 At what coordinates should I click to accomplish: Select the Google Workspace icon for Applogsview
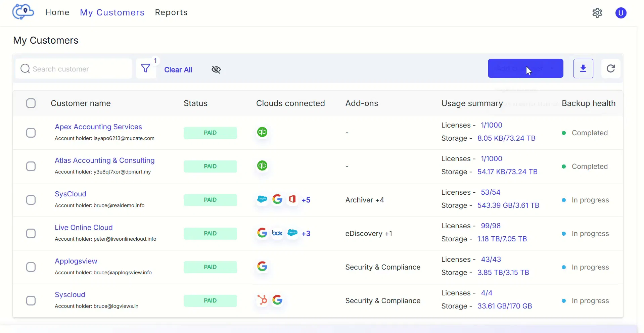coord(263,267)
